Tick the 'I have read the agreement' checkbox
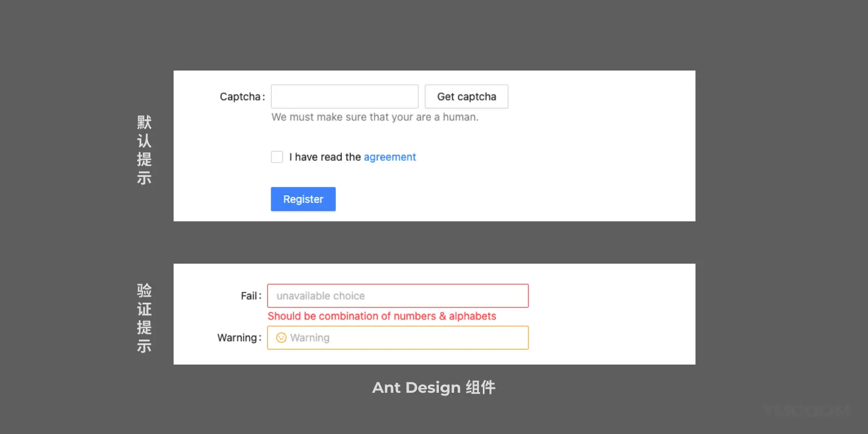The height and width of the screenshot is (434, 868). pos(277,157)
